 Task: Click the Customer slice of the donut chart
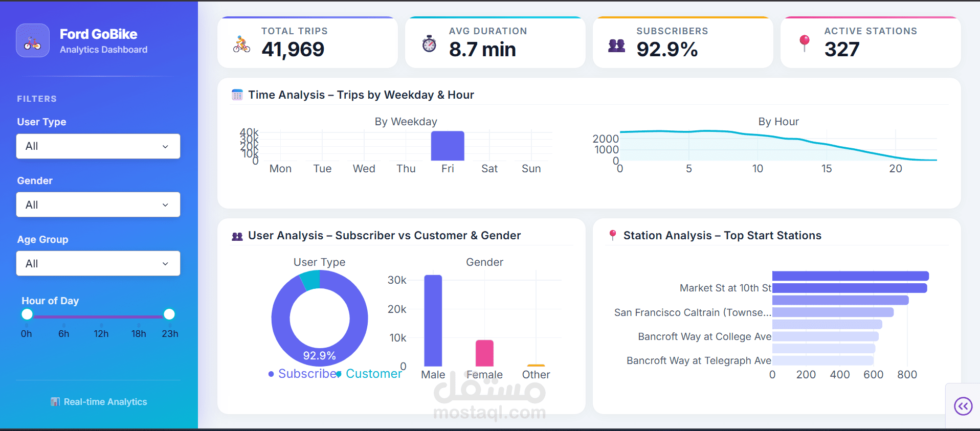310,280
